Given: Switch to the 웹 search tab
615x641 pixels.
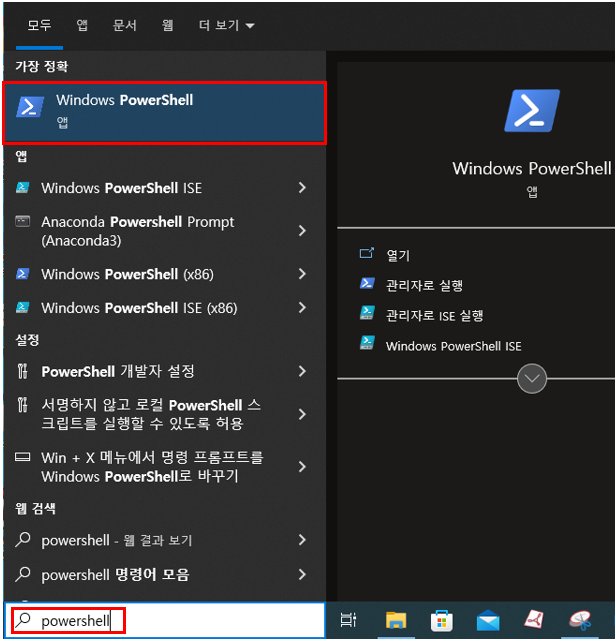Looking at the screenshot, I should (x=168, y=25).
